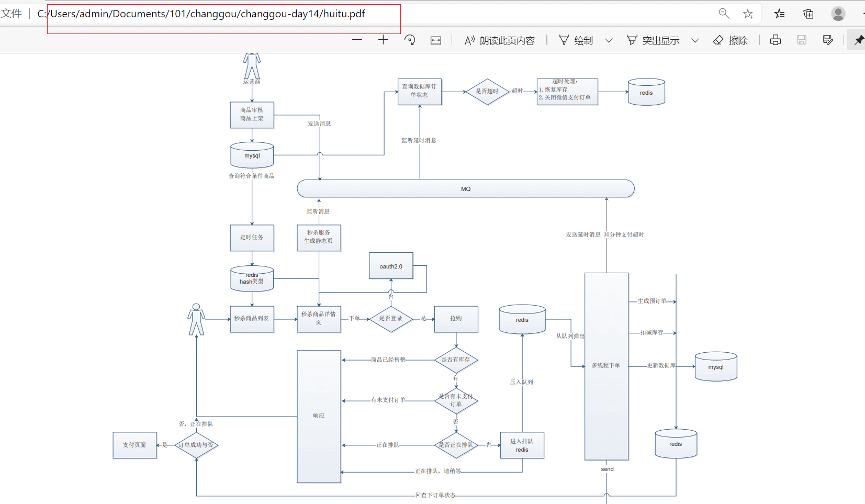Open the Collections icon
The image size is (865, 504).
(808, 14)
